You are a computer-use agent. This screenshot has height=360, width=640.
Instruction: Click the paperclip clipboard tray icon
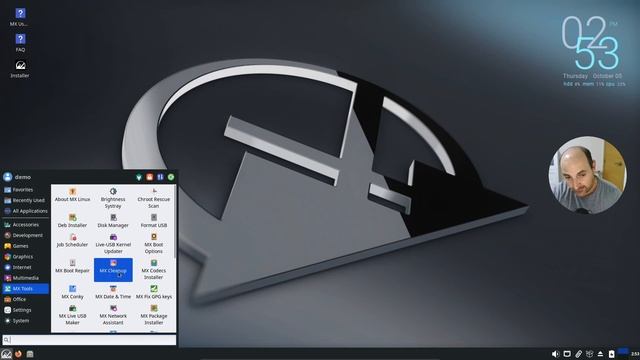click(578, 354)
